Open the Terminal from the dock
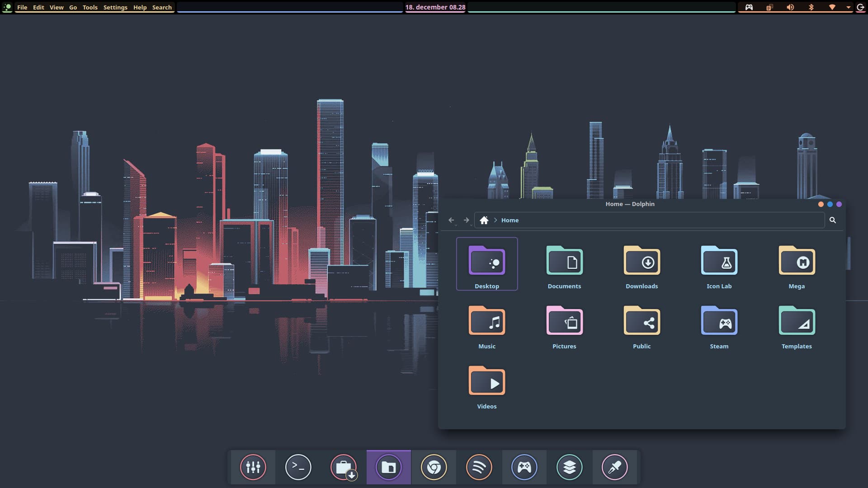 [x=298, y=467]
